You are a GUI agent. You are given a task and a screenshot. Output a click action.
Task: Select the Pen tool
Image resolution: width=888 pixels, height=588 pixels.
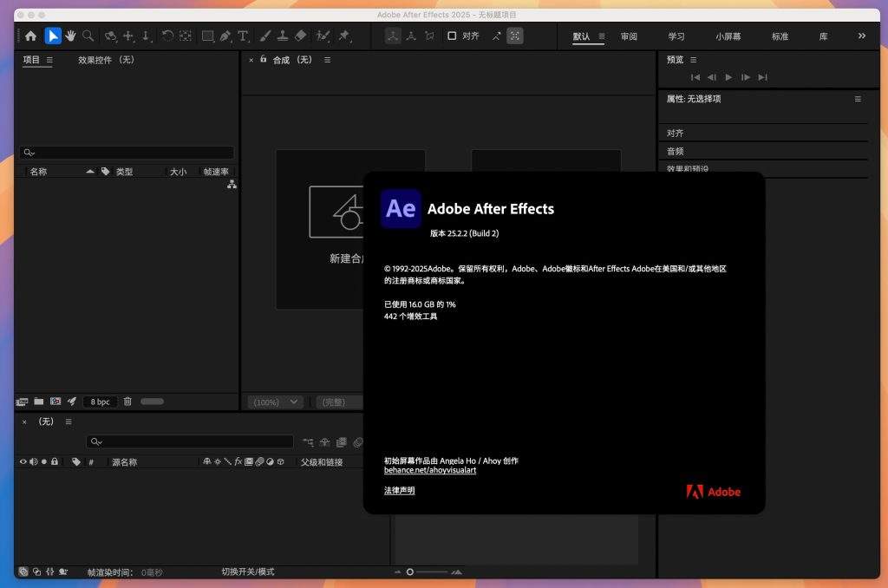point(225,36)
